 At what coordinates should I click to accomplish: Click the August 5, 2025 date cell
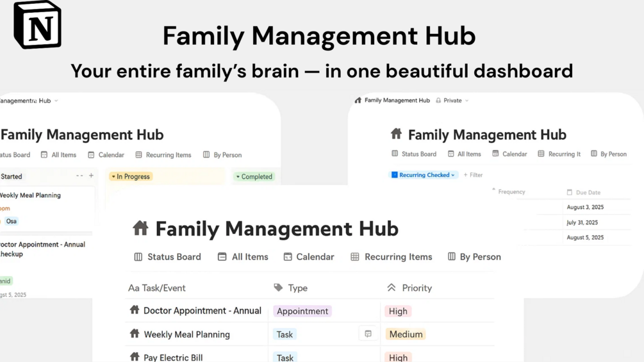[x=585, y=237]
